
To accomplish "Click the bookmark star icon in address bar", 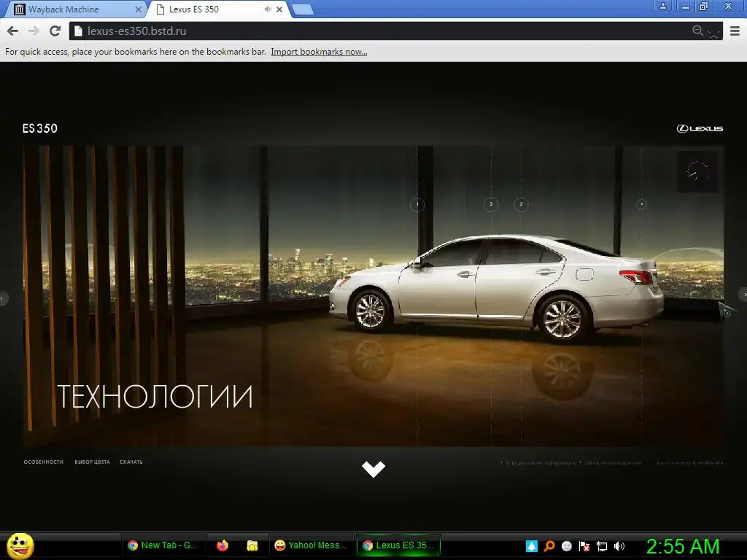I will 713,32.
